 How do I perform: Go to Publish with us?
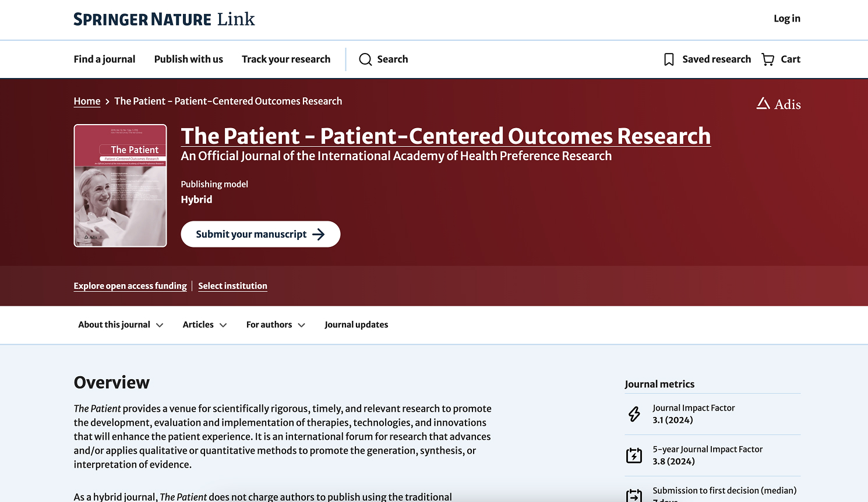point(189,59)
